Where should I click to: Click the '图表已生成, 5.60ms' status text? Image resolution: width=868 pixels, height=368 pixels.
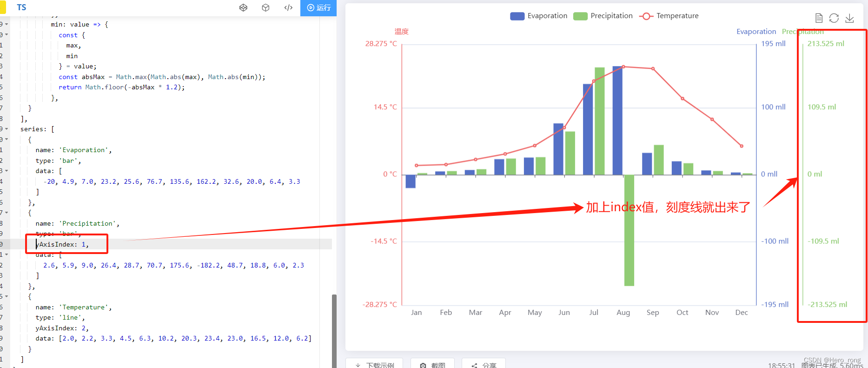click(x=832, y=366)
